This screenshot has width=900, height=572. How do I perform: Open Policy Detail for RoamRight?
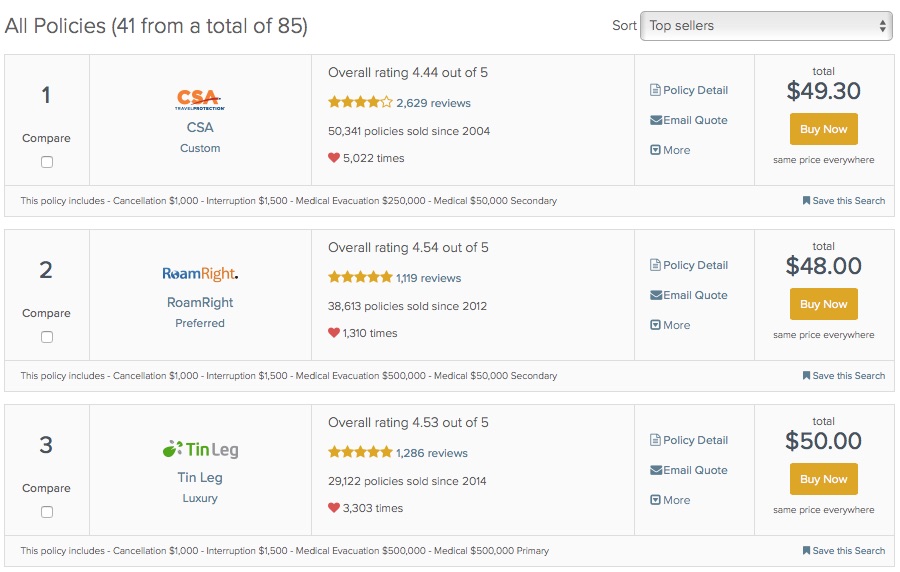689,265
